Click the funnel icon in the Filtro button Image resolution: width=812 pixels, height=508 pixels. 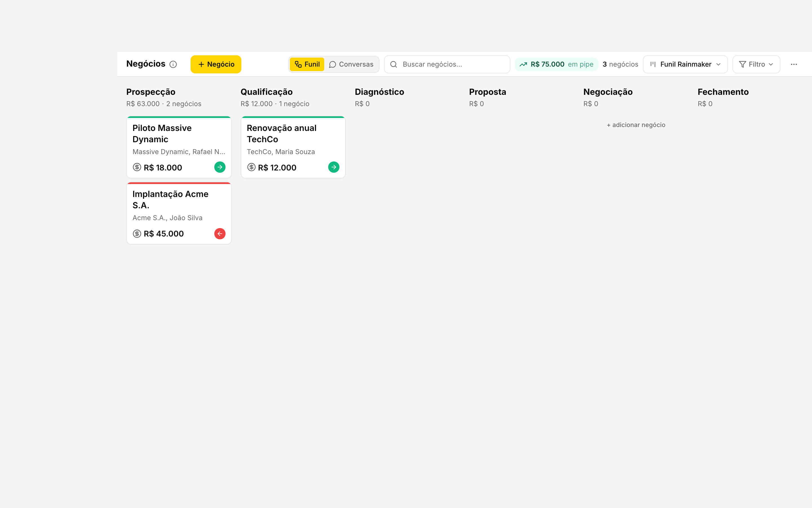point(743,64)
